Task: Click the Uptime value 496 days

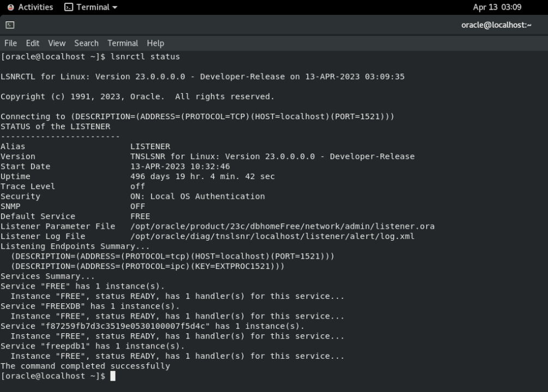Action: (202, 176)
